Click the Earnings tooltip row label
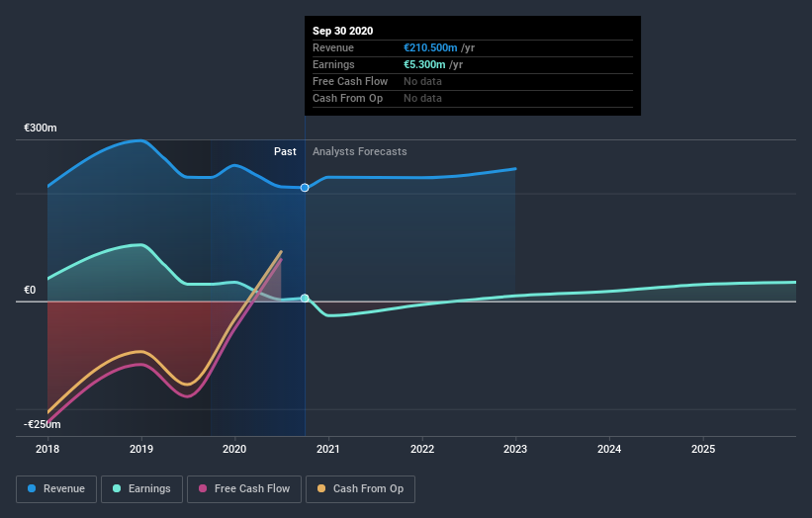The width and height of the screenshot is (812, 518). tap(333, 64)
